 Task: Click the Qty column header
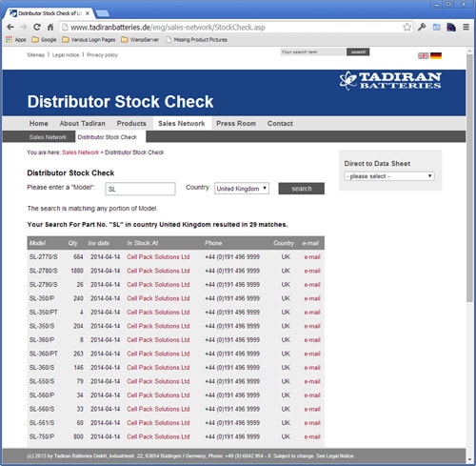click(72, 243)
